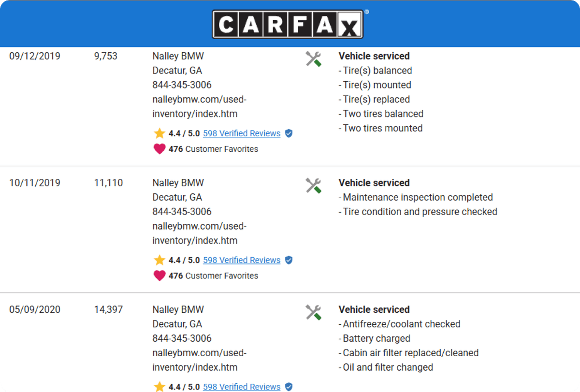Click Nalley BMW dealer name in the 05/09/2020 entry
This screenshot has height=392, width=580.
pyautogui.click(x=178, y=309)
